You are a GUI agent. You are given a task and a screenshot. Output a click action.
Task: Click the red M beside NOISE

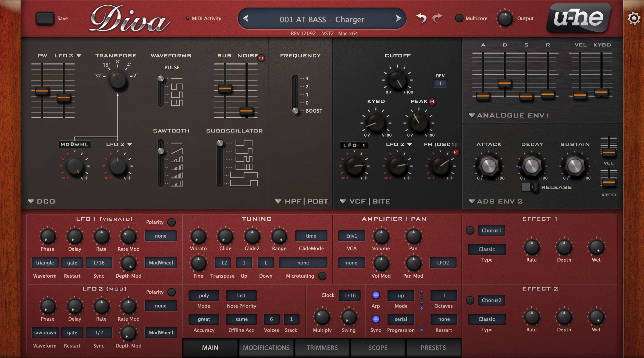click(261, 58)
